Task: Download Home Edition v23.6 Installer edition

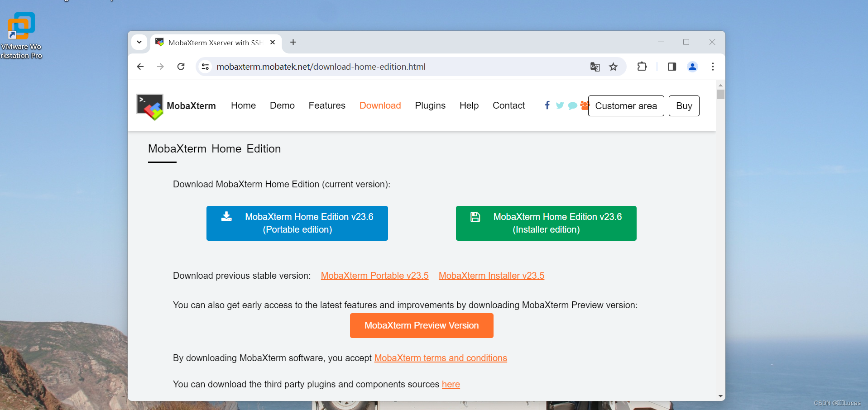Action: tap(546, 223)
